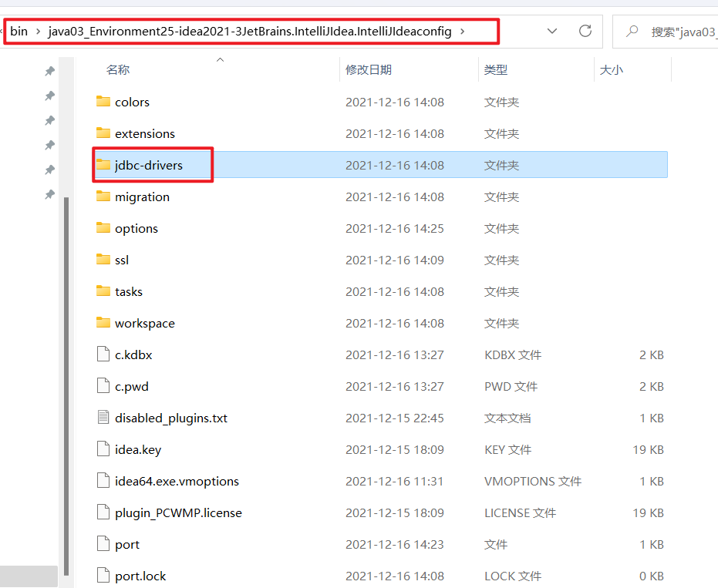Click the topmost pin icon in Quick Access
718x588 pixels.
pyautogui.click(x=49, y=70)
